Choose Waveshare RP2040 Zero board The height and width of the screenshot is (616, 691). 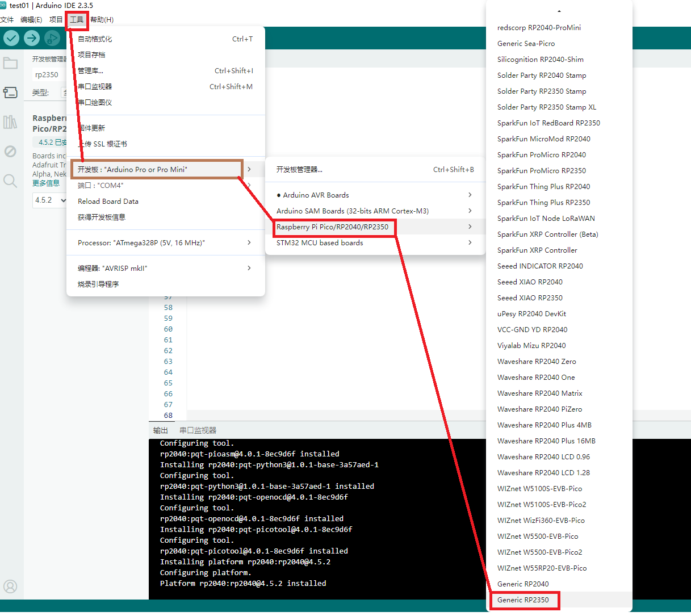pyautogui.click(x=559, y=361)
